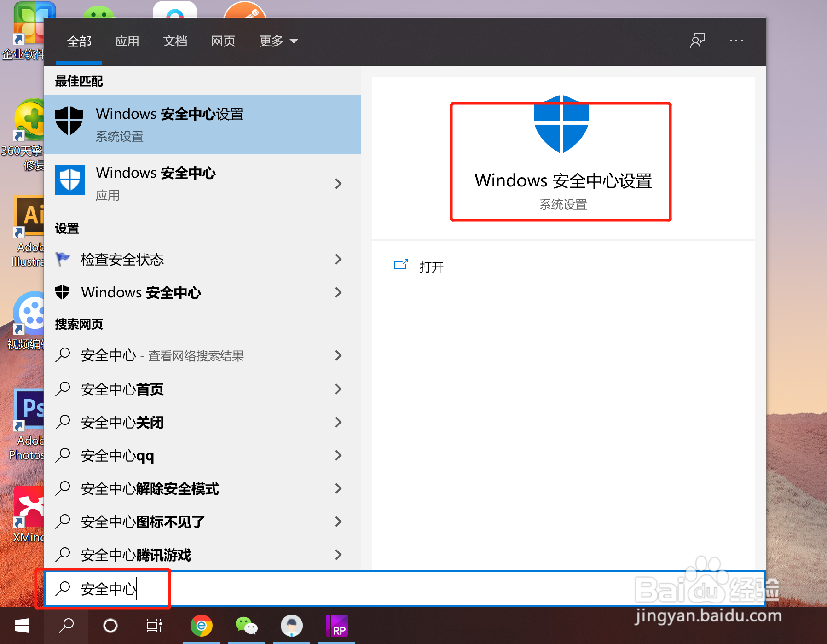Switch to the 网页 tab
The image size is (827, 644).
coord(223,41)
